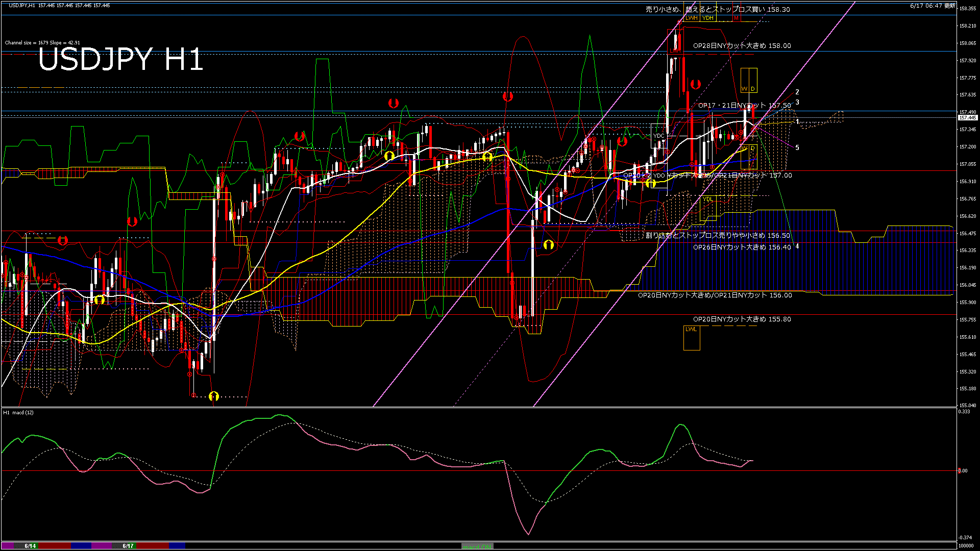Click the YDH marker box
The image size is (980, 551).
tap(707, 18)
